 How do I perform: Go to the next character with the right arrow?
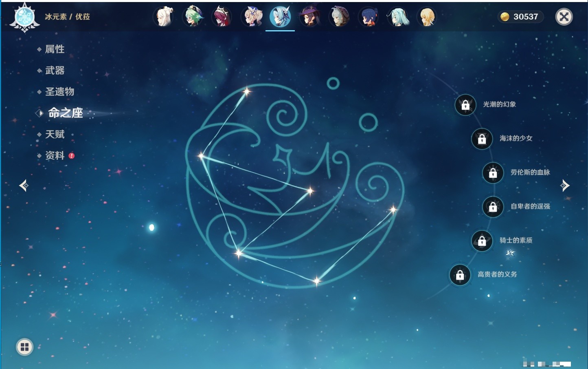(x=565, y=186)
